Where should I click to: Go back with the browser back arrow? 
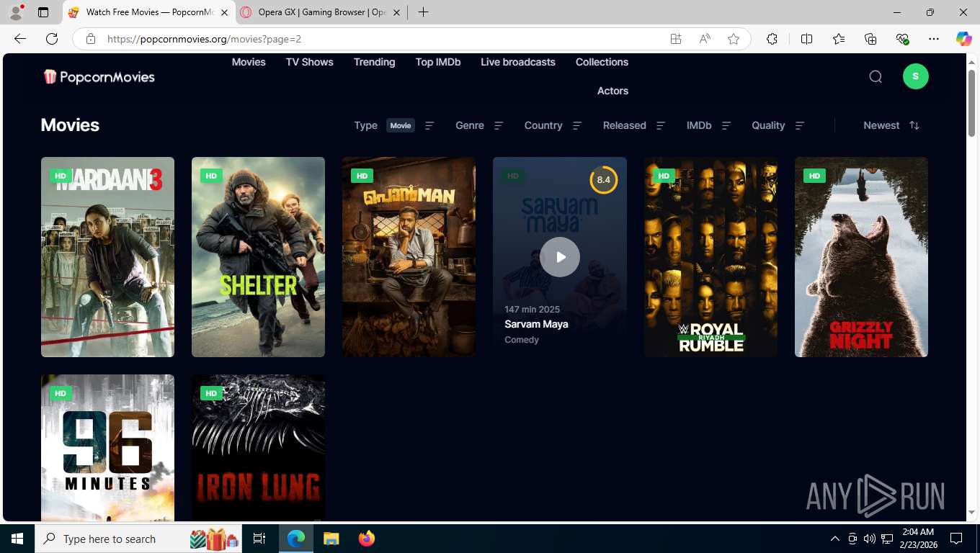tap(20, 39)
